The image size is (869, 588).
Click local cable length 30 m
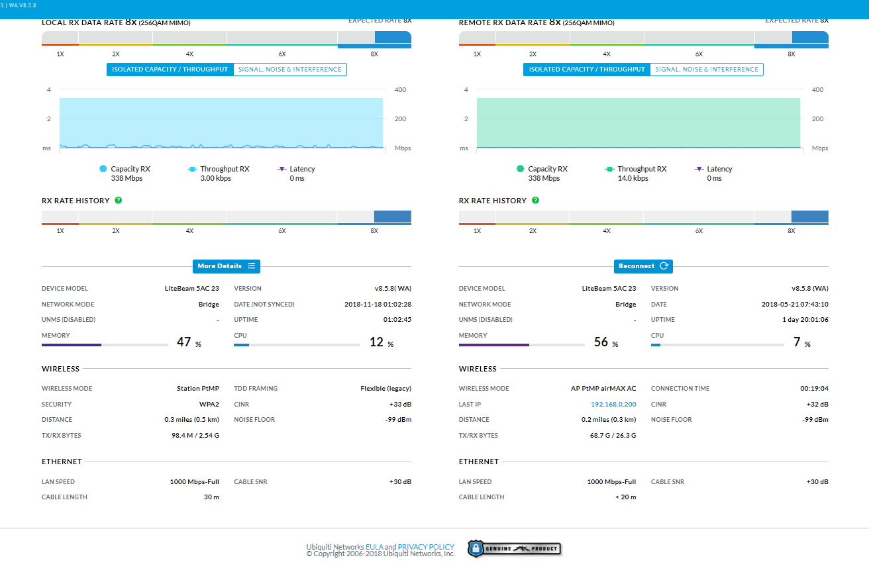click(x=211, y=497)
